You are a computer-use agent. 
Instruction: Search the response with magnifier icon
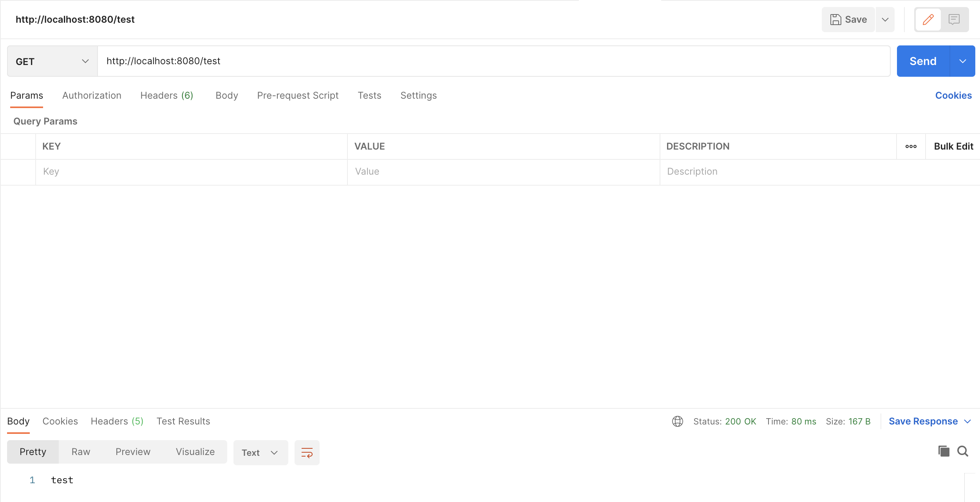click(963, 451)
